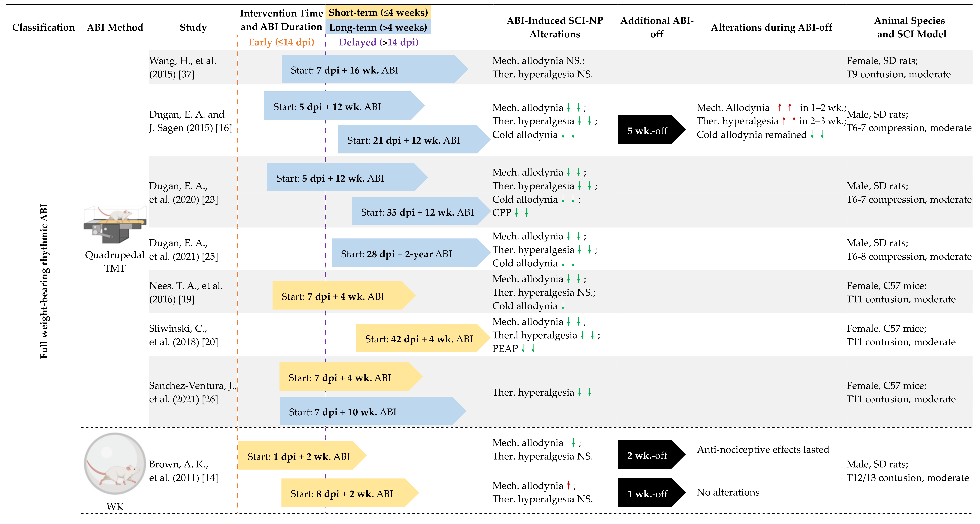Click the 'Animal Species and SCI Model' header
This screenshot has width=980, height=524.
click(910, 27)
